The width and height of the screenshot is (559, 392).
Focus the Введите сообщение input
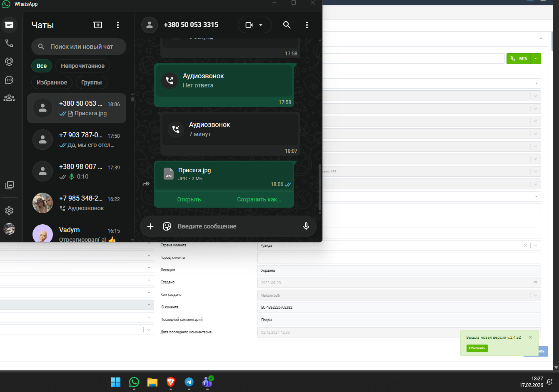pos(237,226)
